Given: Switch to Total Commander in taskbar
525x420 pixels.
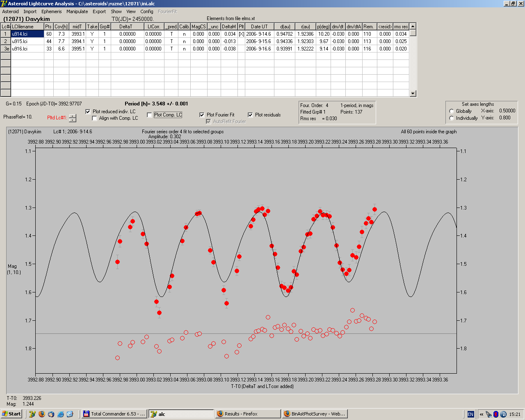Looking at the screenshot, I should click(x=114, y=414).
